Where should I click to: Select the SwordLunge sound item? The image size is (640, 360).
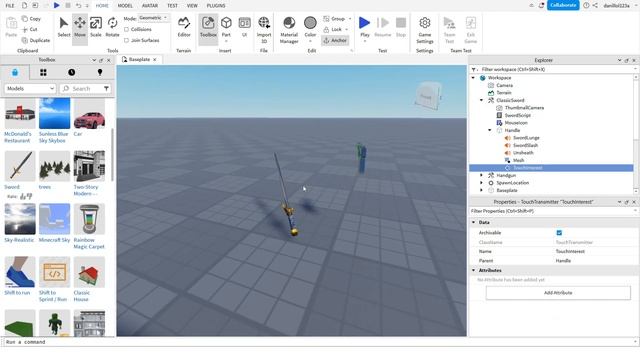tap(526, 138)
